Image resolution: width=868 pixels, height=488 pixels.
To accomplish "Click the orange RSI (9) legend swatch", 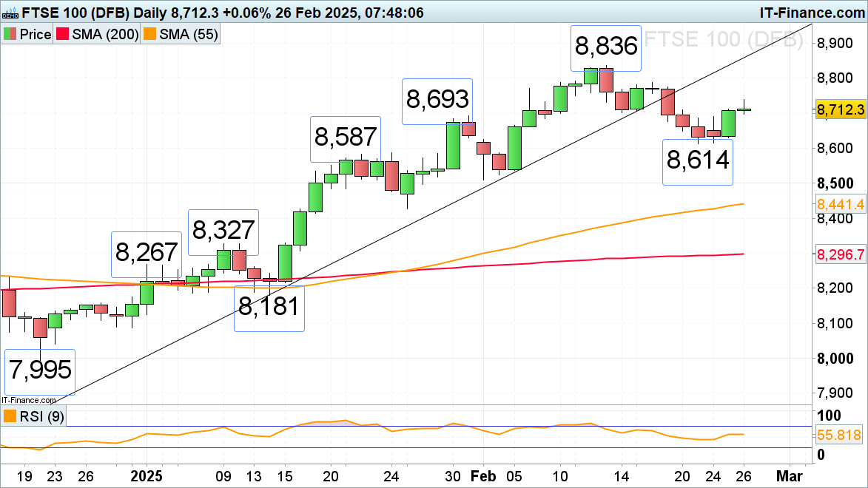I will click(x=10, y=417).
